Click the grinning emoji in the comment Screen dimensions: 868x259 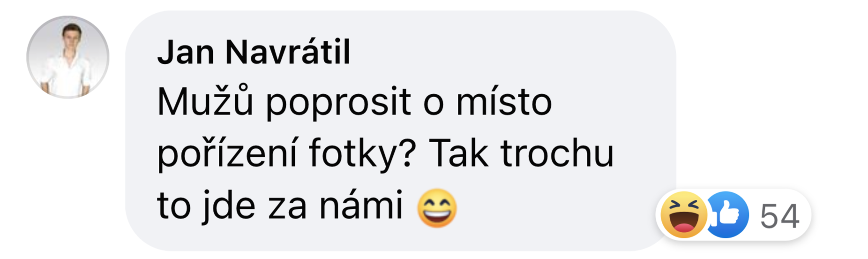click(437, 208)
